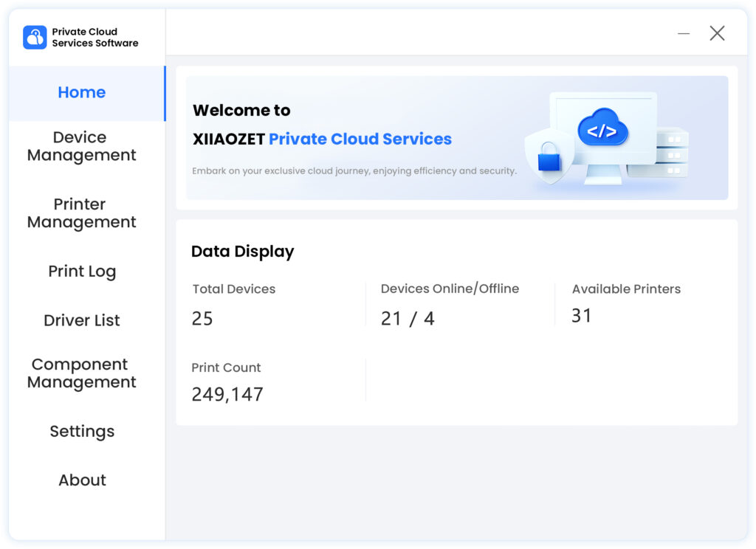
Task: Open the Print Log page
Action: click(x=82, y=272)
